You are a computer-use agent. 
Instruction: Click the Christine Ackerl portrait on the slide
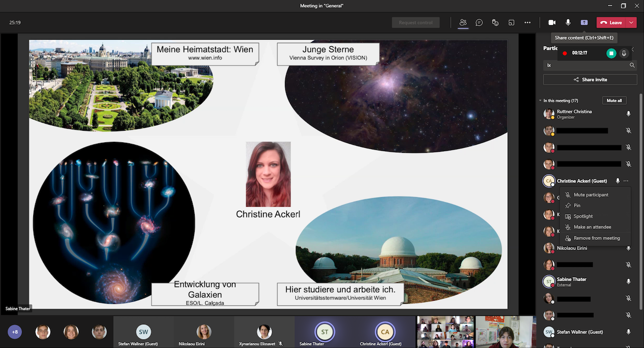pyautogui.click(x=268, y=174)
